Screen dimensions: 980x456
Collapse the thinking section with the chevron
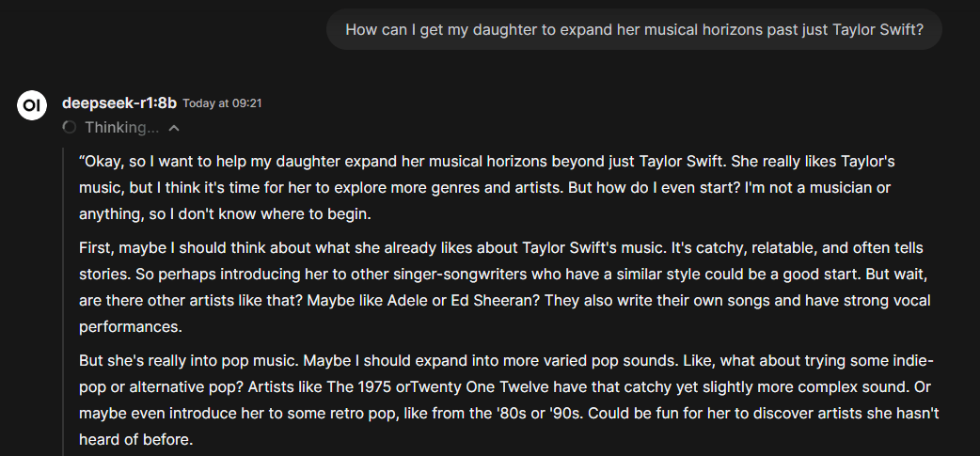click(174, 128)
